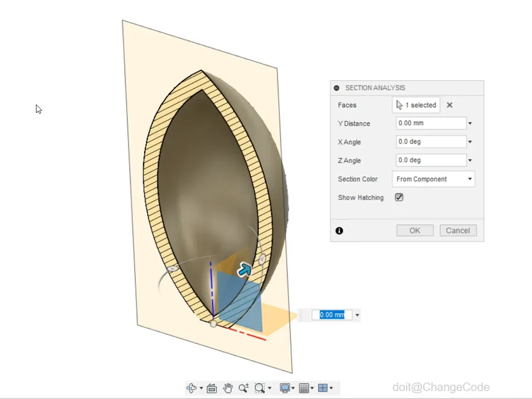Open Grid and Snaps settings icon
The width and height of the screenshot is (532, 399).
[304, 388]
